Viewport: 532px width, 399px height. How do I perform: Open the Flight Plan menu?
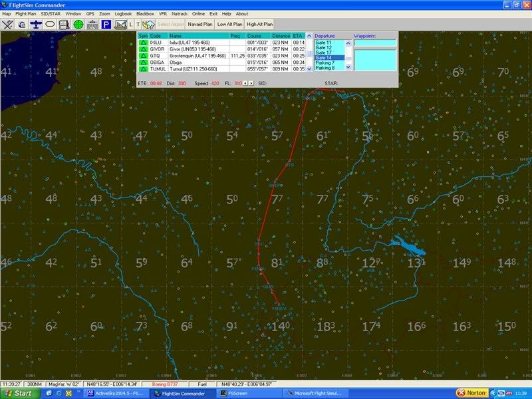(x=25, y=14)
